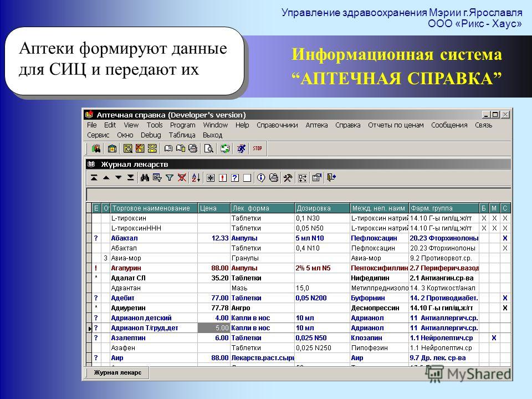Jump to last record in journal toolbar
532x399 pixels.
(131, 177)
